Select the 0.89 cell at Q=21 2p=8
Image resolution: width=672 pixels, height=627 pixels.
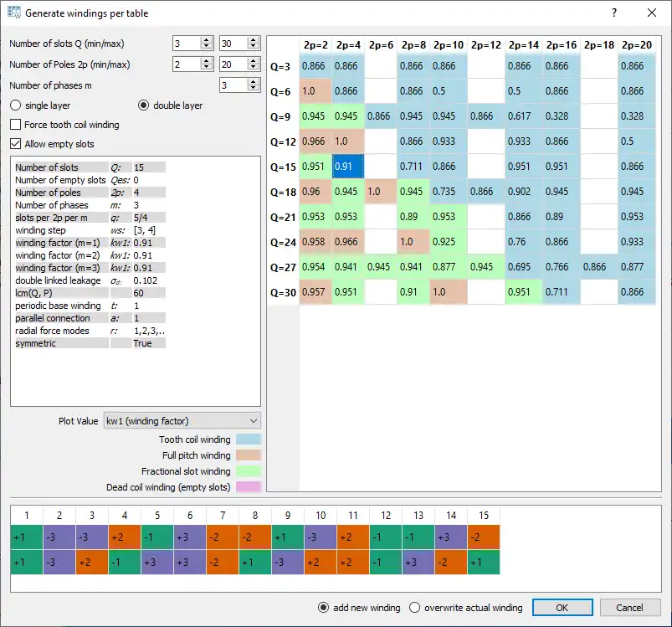coord(413,217)
